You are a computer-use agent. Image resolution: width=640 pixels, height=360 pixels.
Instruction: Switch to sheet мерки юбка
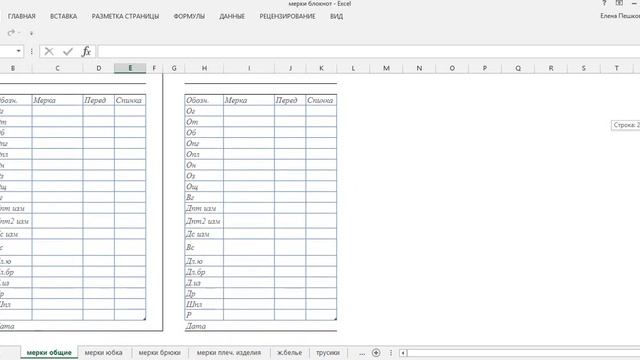pyautogui.click(x=103, y=353)
